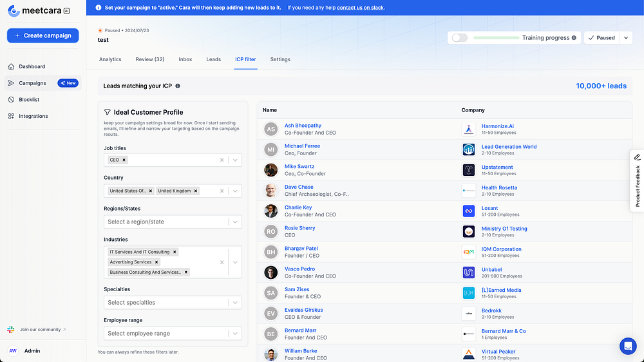Viewport: 644px width, 362px height.
Task: Click the Lead Generation World logo
Action: [469, 149]
